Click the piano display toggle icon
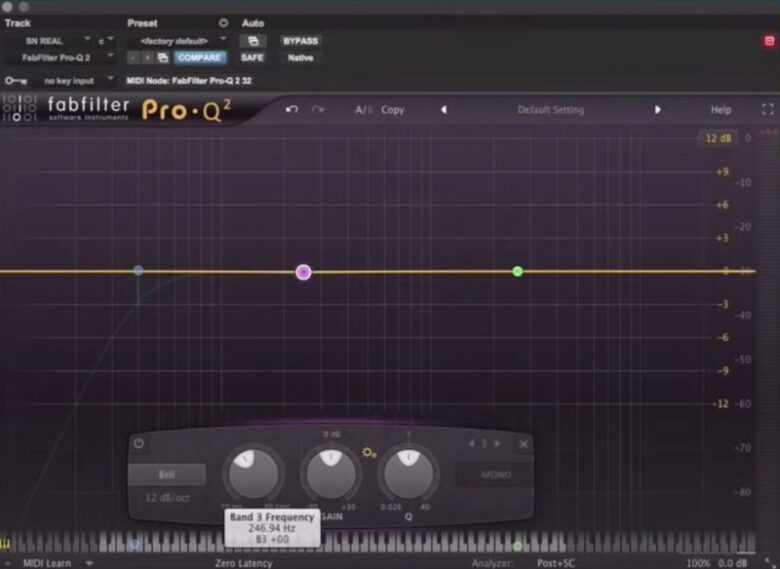Image resolution: width=780 pixels, height=569 pixels. tap(5, 544)
